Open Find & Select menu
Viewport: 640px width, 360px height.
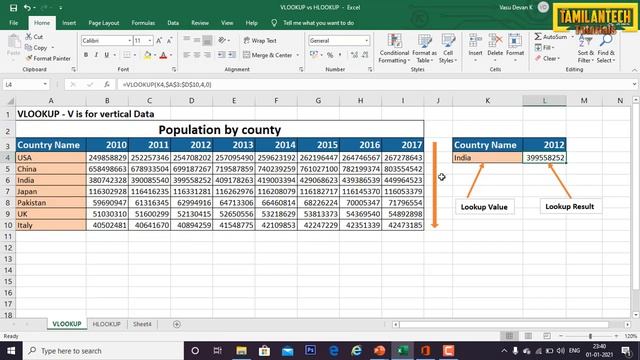click(606, 49)
